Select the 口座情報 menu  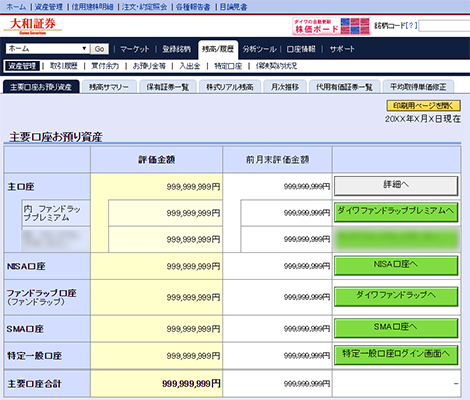click(x=301, y=49)
